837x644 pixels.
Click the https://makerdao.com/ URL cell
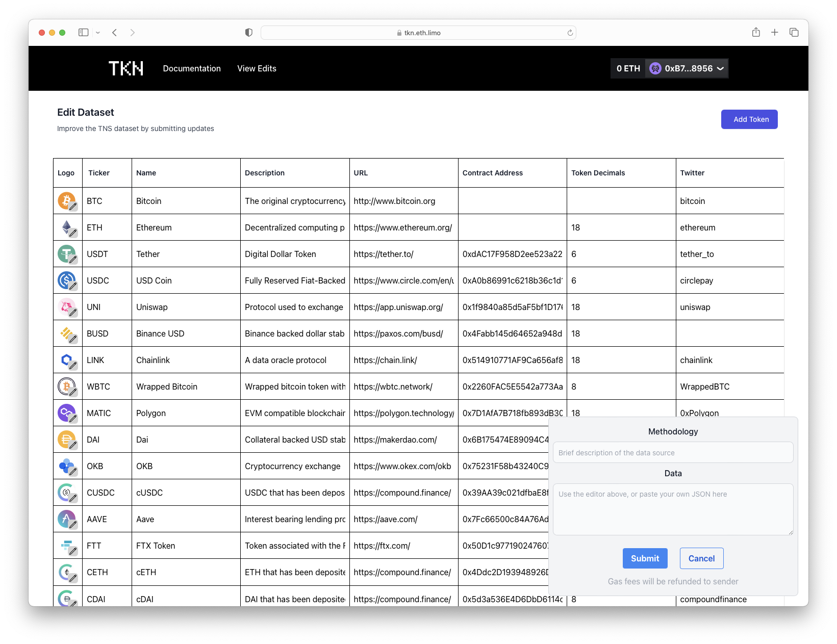tap(404, 440)
